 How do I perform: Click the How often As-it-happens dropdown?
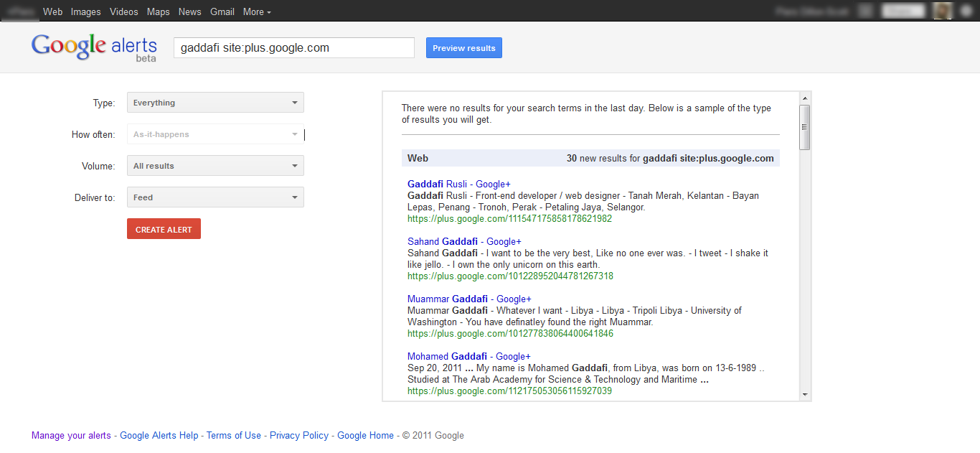click(x=215, y=134)
